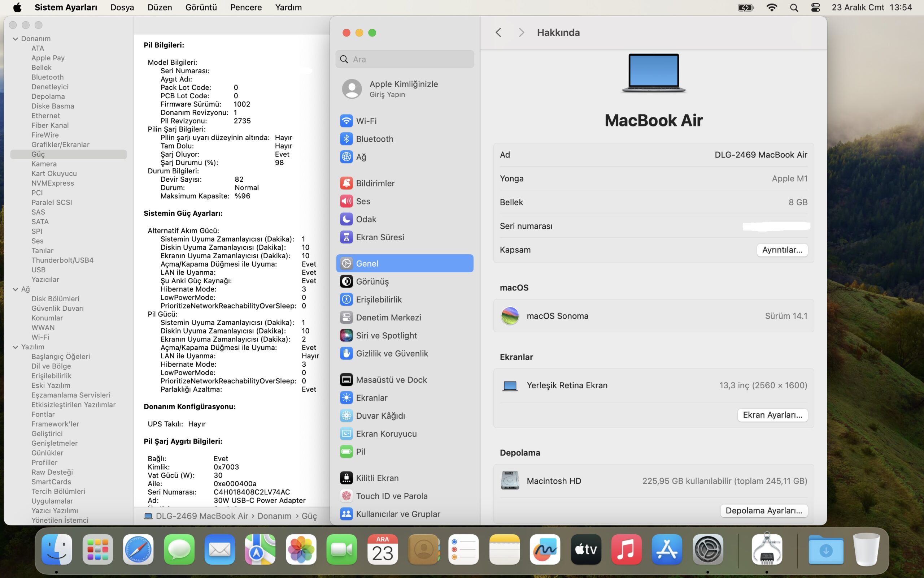Click the Ayrıntılar… coverage button
The width and height of the screenshot is (924, 578).
coord(782,250)
